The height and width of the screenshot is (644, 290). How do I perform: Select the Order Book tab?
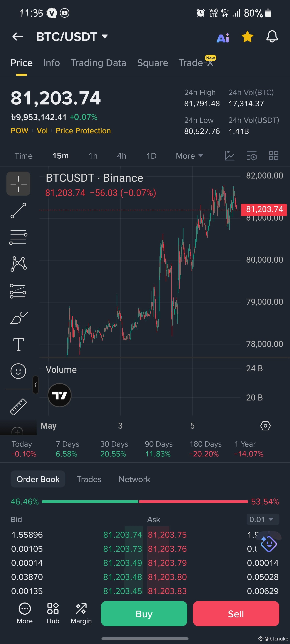tap(38, 479)
